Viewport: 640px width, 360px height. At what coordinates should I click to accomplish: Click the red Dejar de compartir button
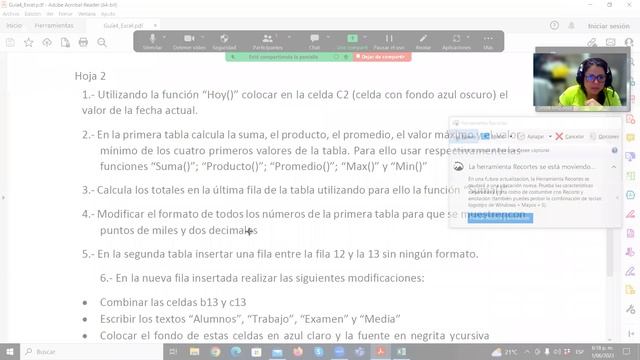pos(382,57)
